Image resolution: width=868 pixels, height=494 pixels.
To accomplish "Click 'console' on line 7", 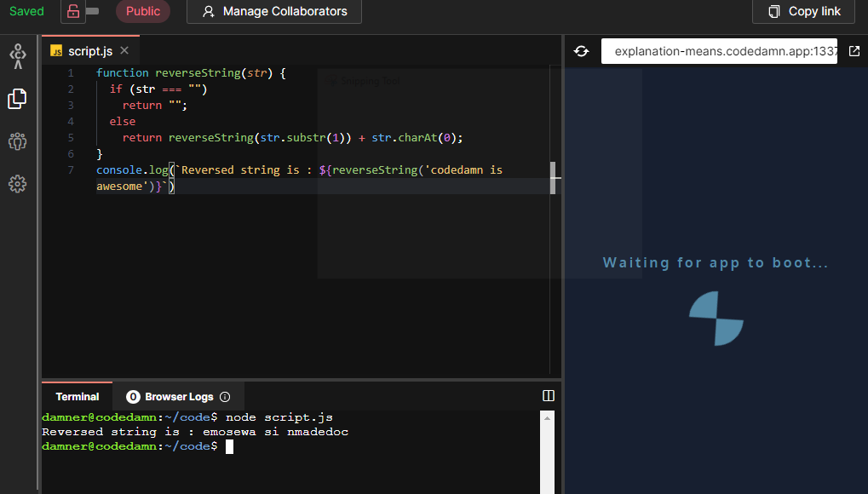I will click(x=119, y=169).
